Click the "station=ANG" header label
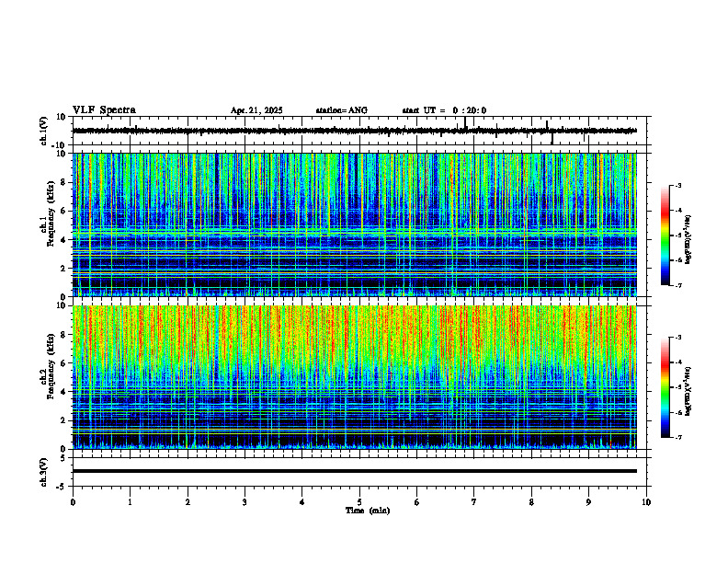This screenshot has height=563, width=728. click(x=341, y=110)
